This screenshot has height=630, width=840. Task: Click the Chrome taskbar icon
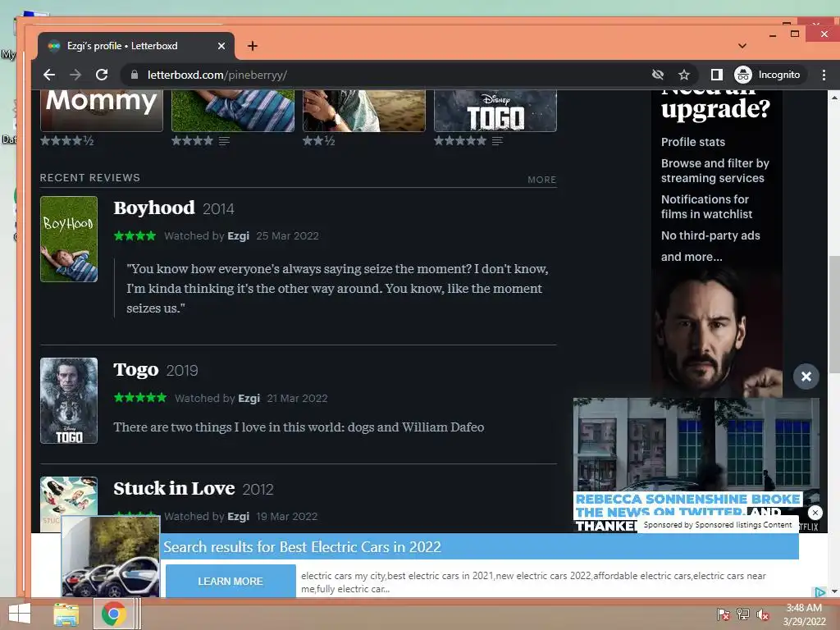tap(113, 614)
